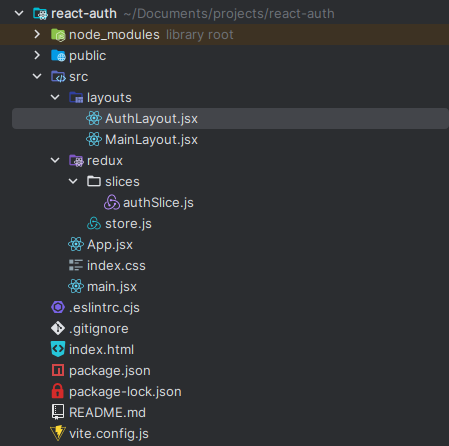Collapse the layouts folder chevron
449x446 pixels.
point(55,97)
